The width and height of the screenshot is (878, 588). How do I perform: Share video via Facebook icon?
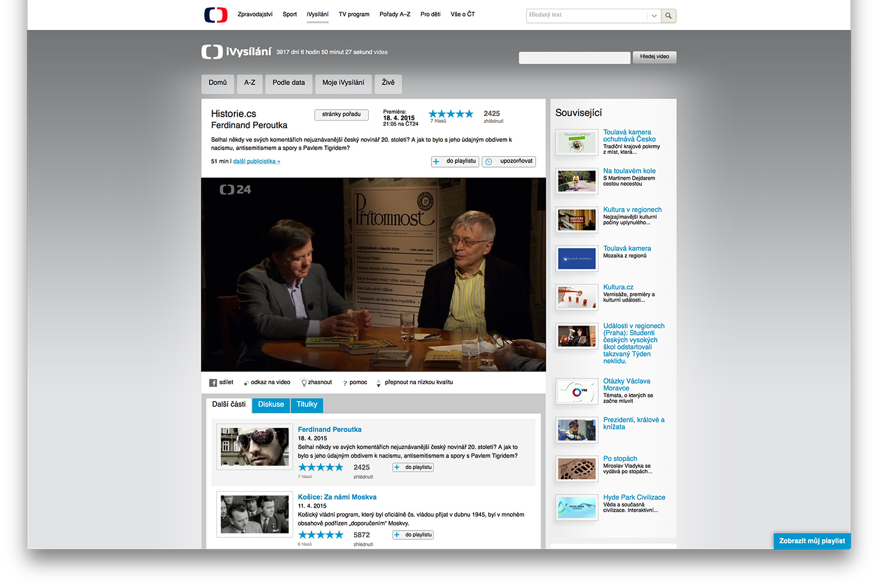[x=213, y=382]
